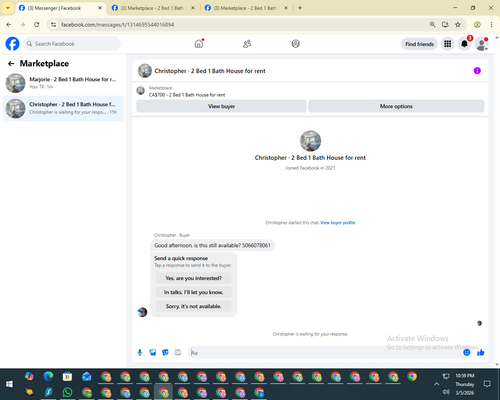
Task: Open the Windows notification center
Action: (x=487, y=384)
